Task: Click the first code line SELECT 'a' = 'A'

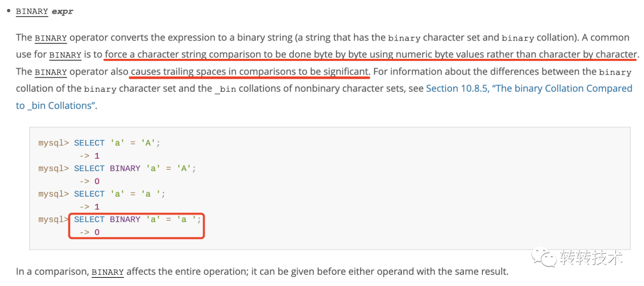Action: pos(117,143)
